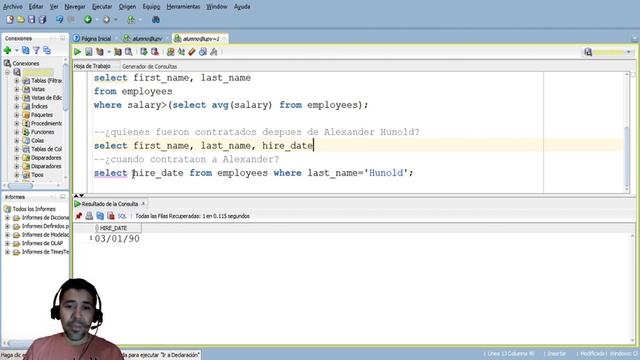Click the Autotrace icon in worksheet toolbar
The height and width of the screenshot is (360, 640).
[118, 52]
